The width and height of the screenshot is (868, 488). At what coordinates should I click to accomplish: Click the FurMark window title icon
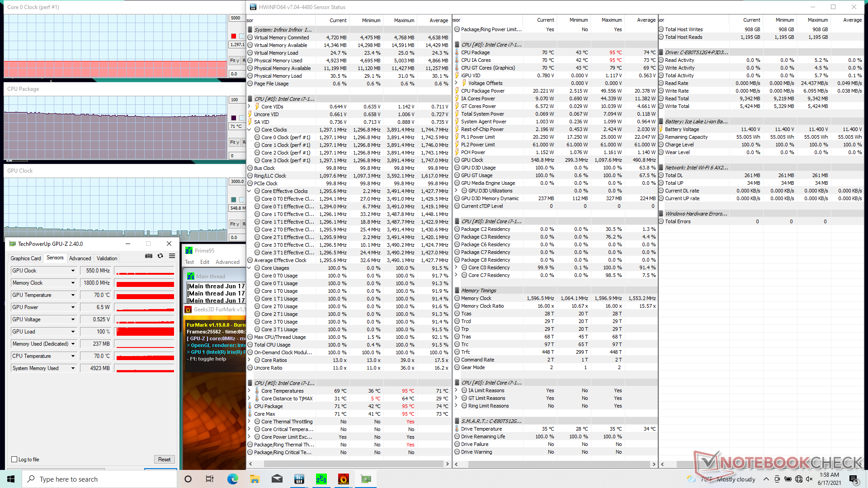(x=188, y=310)
